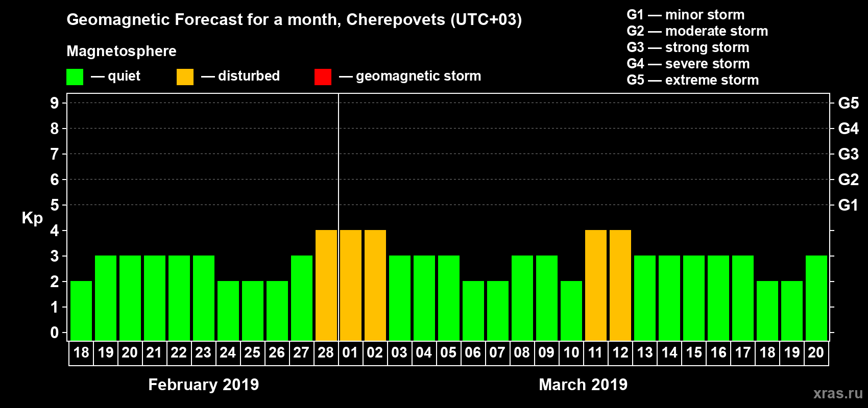868x408 pixels.
Task: Select the February 28 orange bar
Action: click(x=326, y=285)
